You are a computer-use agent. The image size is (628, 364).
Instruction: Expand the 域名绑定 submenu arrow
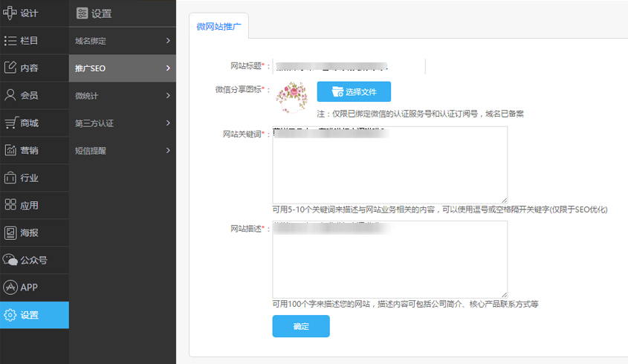tap(169, 40)
